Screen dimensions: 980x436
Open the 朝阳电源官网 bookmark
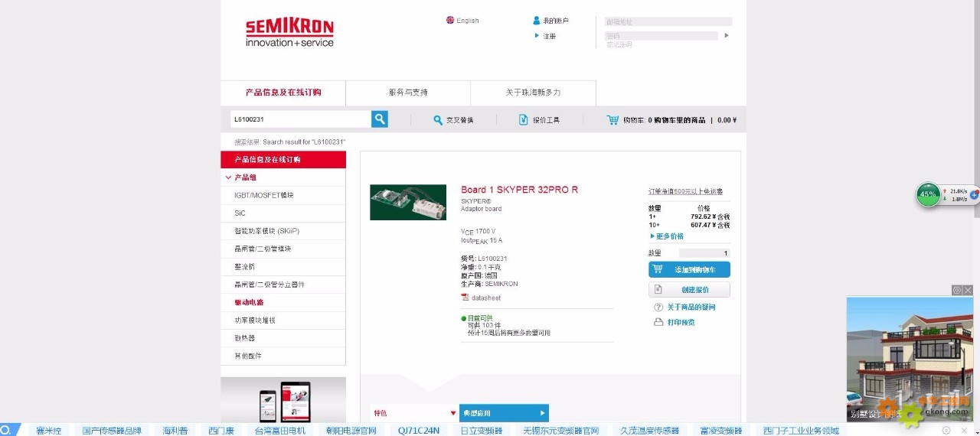pyautogui.click(x=351, y=431)
